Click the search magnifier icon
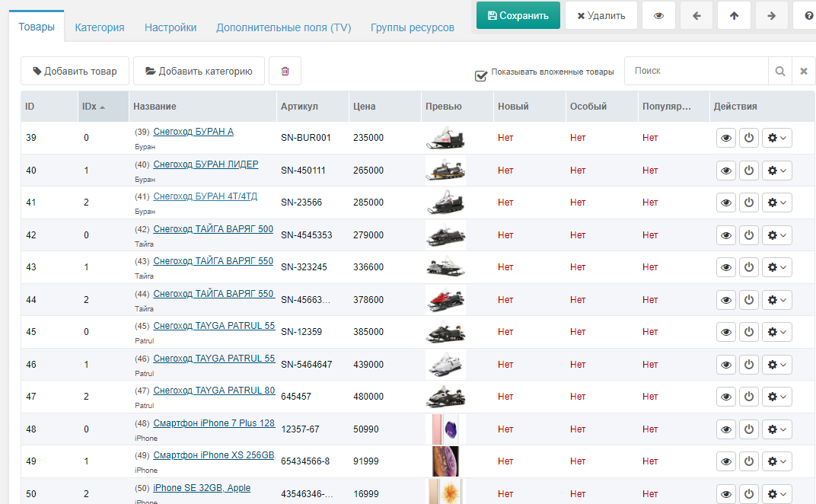This screenshot has height=504, width=816. [780, 71]
